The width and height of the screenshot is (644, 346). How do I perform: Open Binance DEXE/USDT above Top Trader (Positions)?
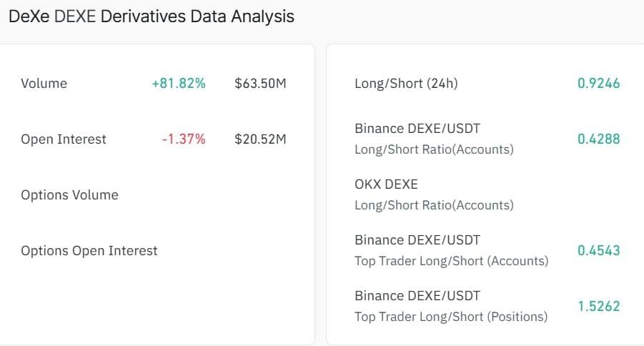coord(417,296)
